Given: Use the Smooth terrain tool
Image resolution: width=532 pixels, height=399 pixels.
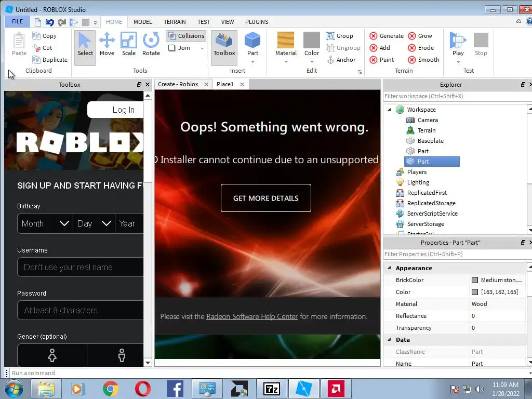Looking at the screenshot, I should [423, 60].
